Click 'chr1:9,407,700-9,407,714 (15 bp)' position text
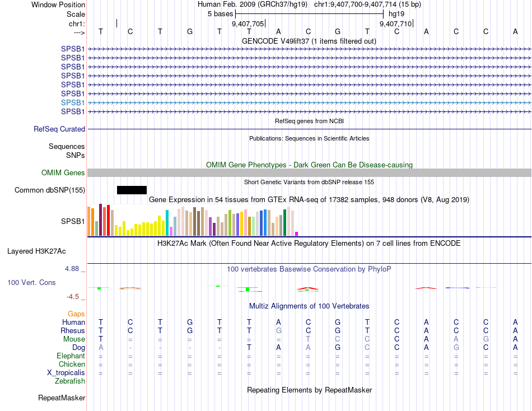The height and width of the screenshot is (411, 532). [x=367, y=4]
